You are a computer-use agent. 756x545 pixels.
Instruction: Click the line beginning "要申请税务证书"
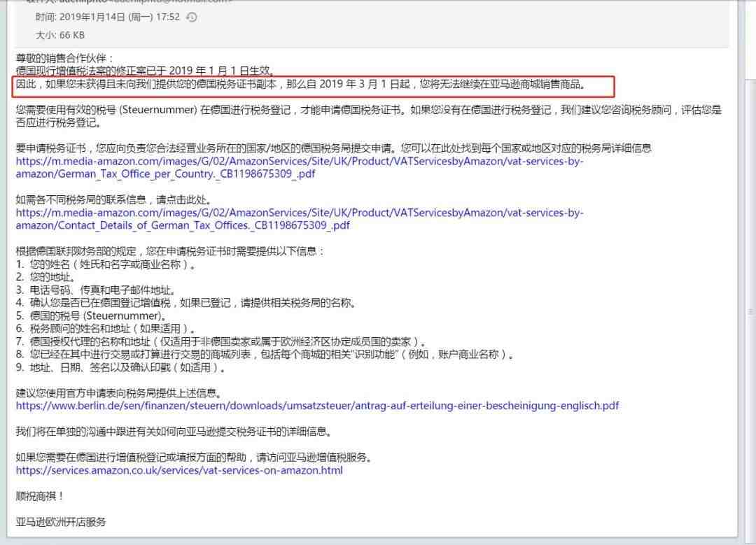pos(334,148)
